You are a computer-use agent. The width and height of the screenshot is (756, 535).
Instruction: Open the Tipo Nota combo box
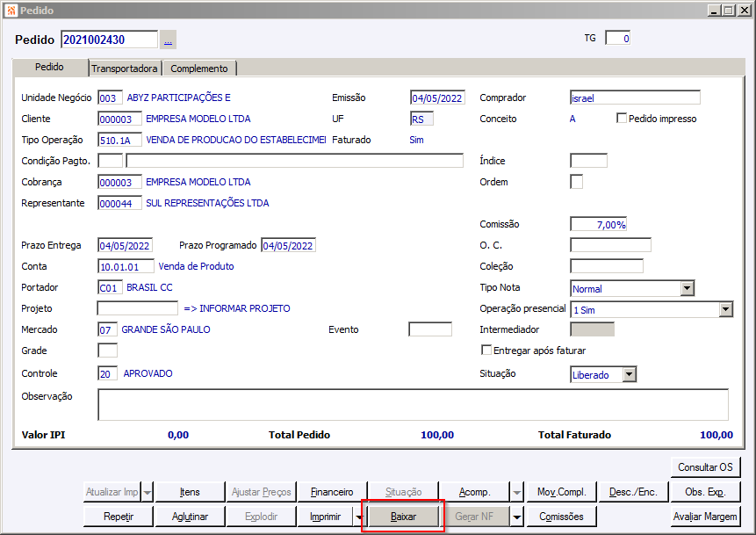pyautogui.click(x=687, y=288)
